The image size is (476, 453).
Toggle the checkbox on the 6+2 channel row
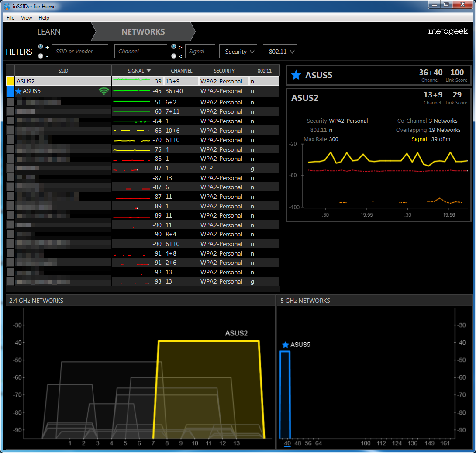click(x=10, y=102)
